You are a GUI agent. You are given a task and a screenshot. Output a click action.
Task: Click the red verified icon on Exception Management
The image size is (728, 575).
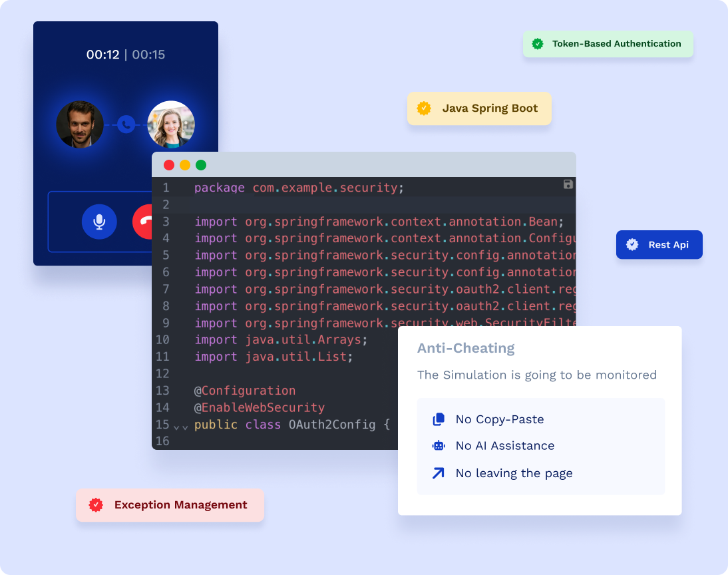[96, 505]
